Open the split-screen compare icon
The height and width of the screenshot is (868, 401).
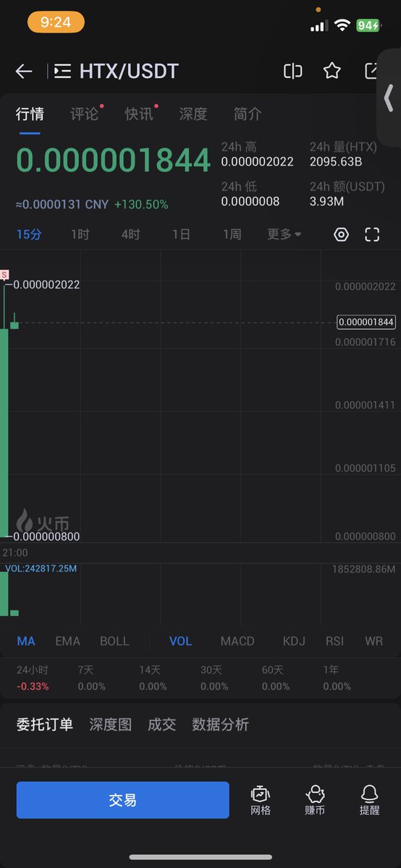coord(292,71)
